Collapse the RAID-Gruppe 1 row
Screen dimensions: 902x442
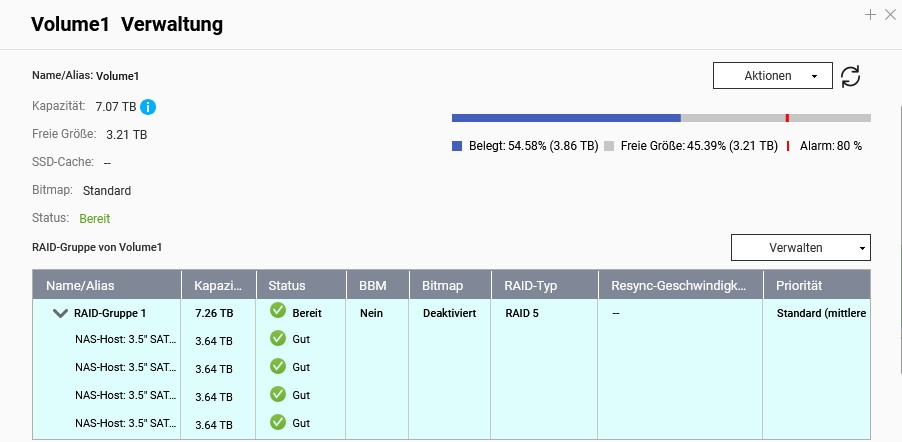pyautogui.click(x=60, y=313)
